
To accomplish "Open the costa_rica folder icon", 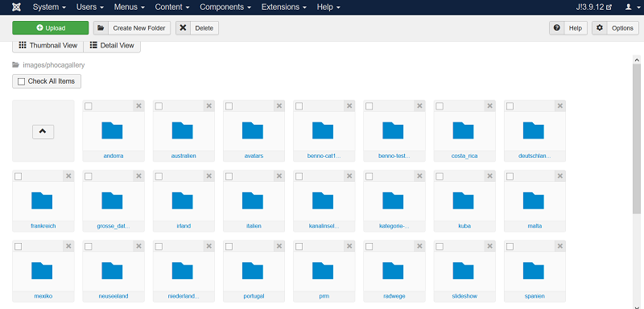I will click(x=464, y=130).
